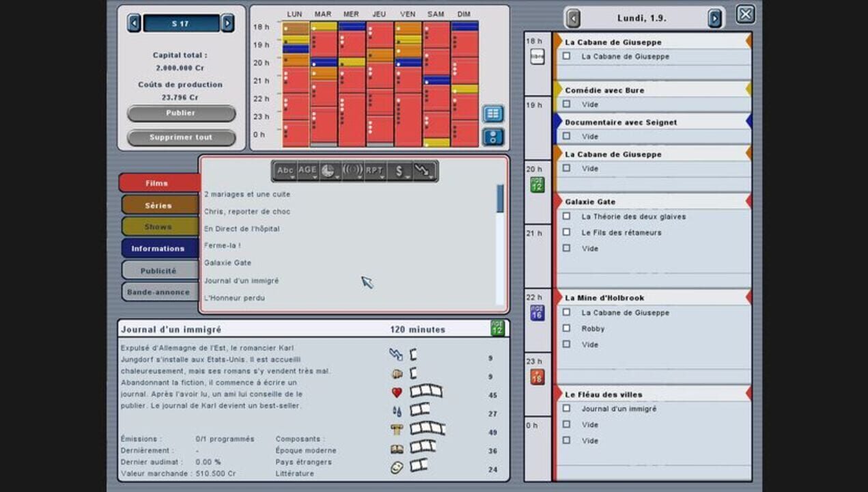Select the RPT repeat sort icon
Screen dimensions: 868x492
tap(374, 169)
